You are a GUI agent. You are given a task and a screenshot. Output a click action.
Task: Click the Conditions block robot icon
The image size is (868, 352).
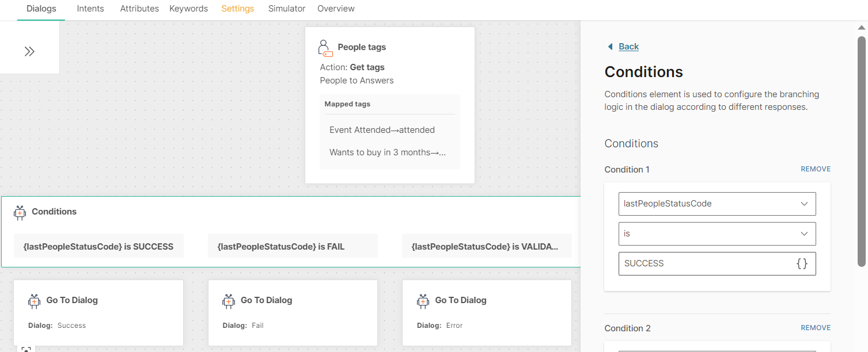point(20,212)
